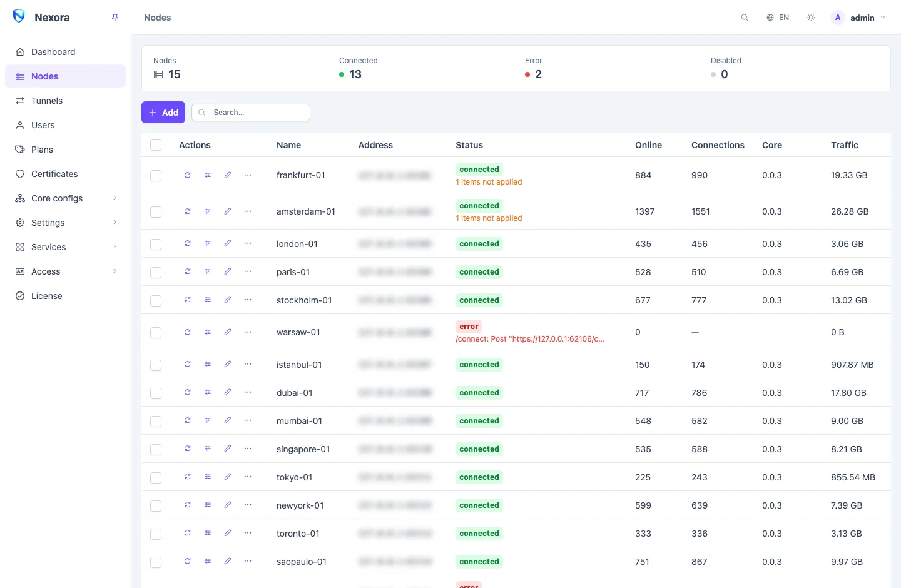
Task: Toggle the light/dark theme sun icon
Action: pos(811,18)
